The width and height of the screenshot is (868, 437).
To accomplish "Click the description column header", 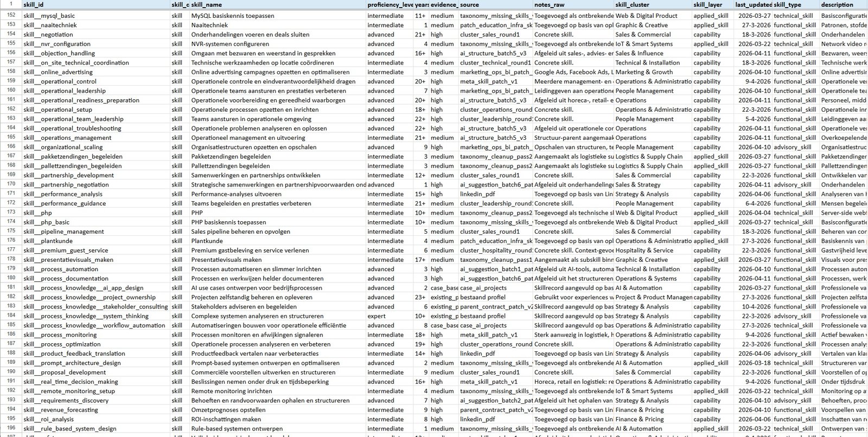I will click(844, 5).
